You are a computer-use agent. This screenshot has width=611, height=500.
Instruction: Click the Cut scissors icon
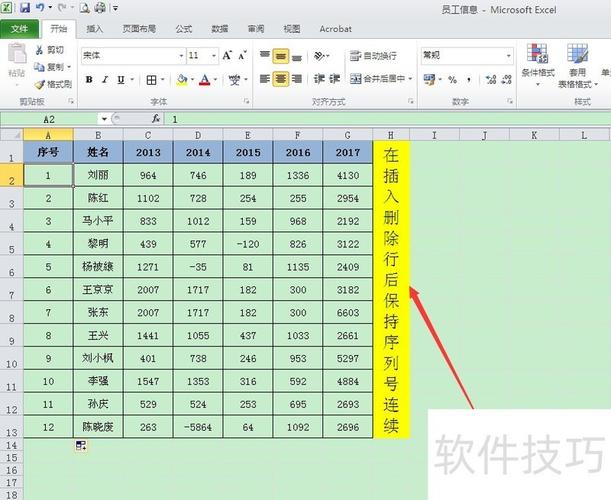pos(39,50)
